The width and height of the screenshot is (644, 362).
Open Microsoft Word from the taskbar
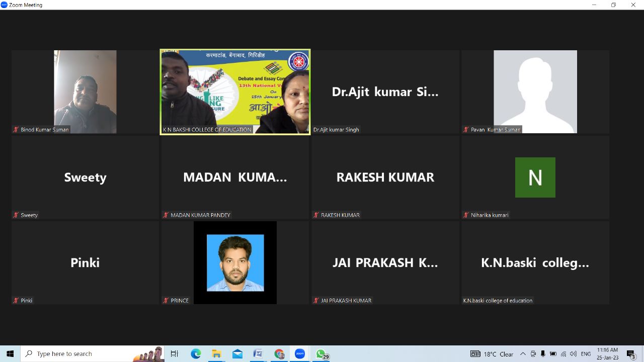(258, 354)
